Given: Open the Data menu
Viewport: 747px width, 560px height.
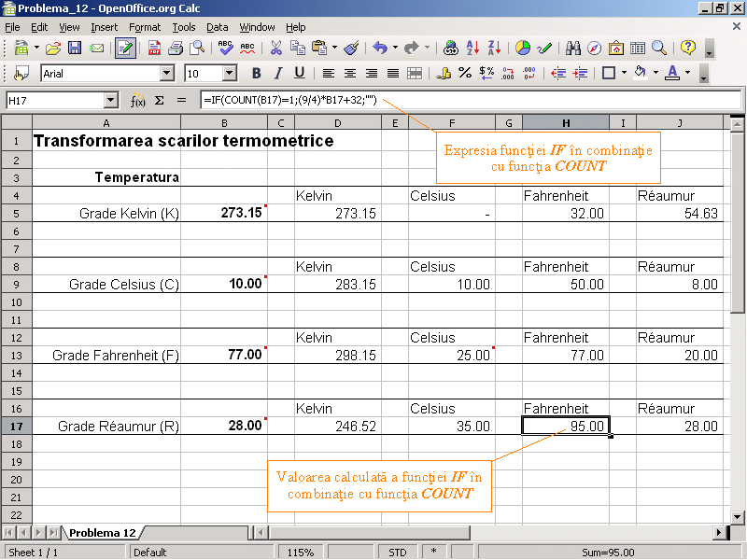Looking at the screenshot, I should (218, 28).
